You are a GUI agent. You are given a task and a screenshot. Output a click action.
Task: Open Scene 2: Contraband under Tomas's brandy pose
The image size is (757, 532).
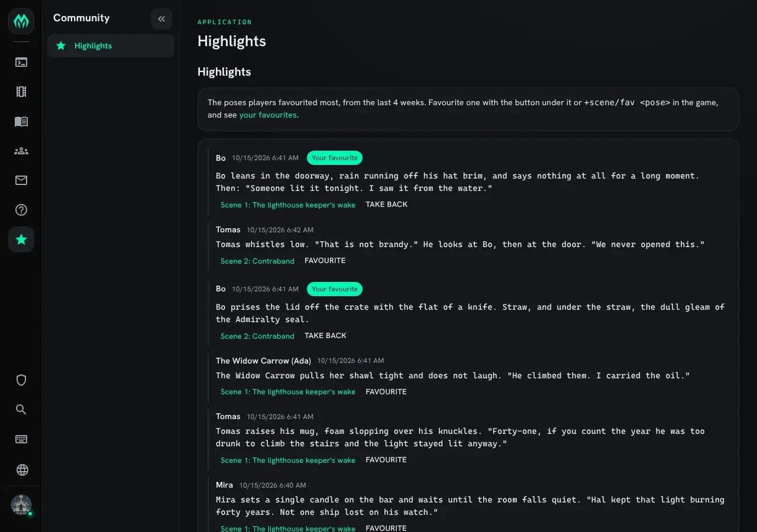257,261
